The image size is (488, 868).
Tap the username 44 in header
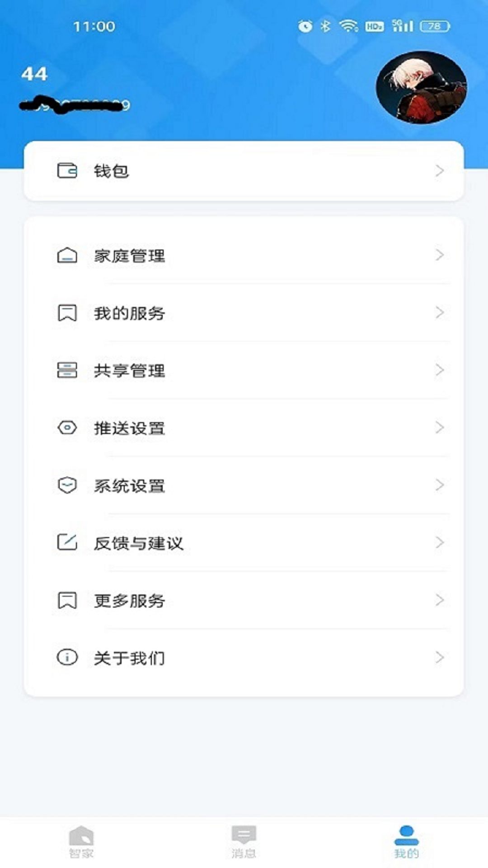point(34,74)
